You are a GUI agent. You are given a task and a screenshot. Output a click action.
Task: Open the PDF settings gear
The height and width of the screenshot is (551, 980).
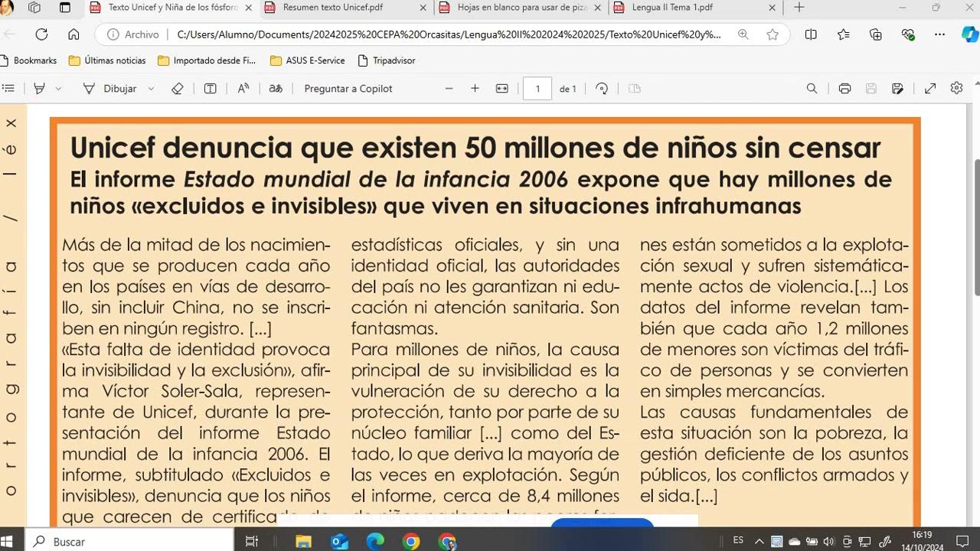[x=956, y=89]
